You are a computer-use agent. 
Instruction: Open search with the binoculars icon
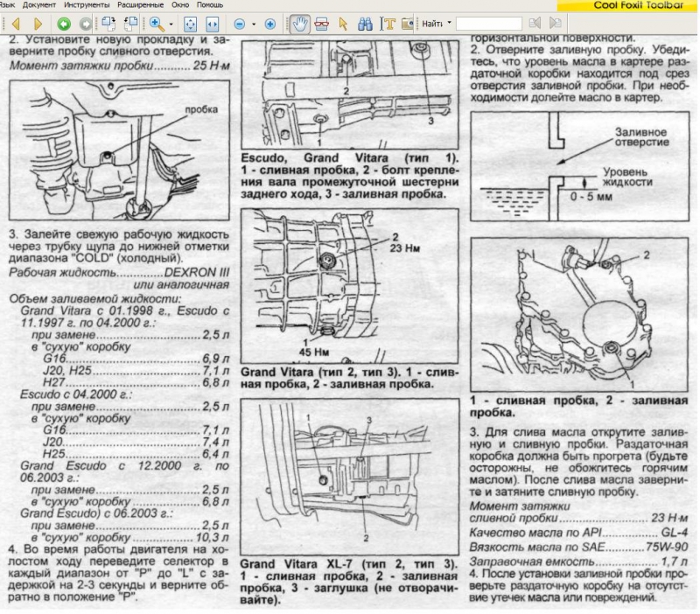coord(365,24)
